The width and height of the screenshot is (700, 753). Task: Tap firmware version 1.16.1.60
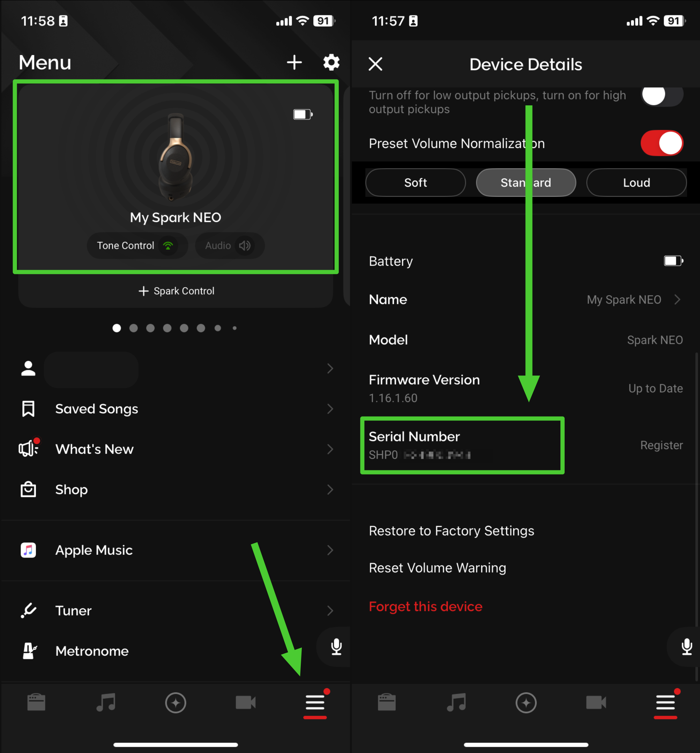393,398
